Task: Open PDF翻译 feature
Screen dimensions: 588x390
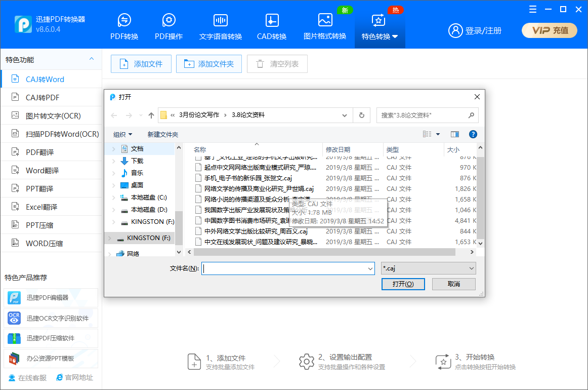Action: pos(52,152)
